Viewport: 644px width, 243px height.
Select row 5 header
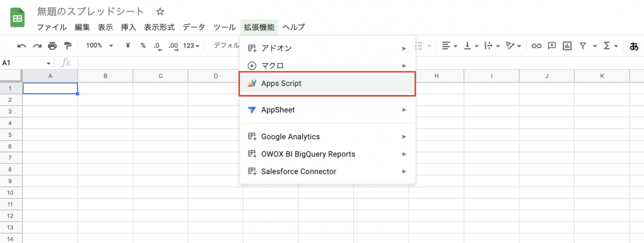tap(11, 135)
